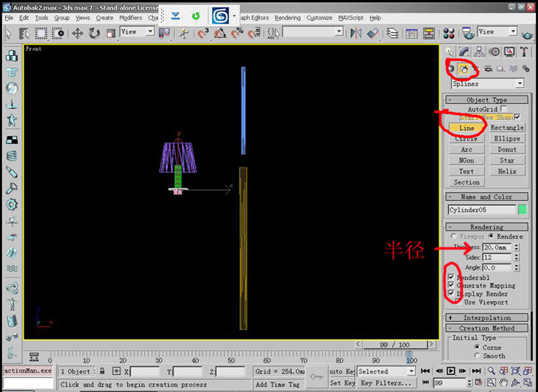
Task: Collapse the Rendering rollout
Action: (486, 227)
